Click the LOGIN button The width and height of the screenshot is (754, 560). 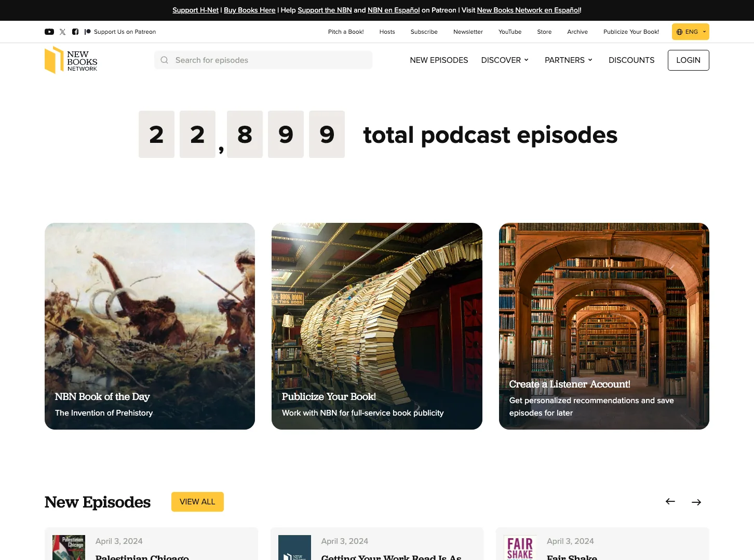click(688, 60)
